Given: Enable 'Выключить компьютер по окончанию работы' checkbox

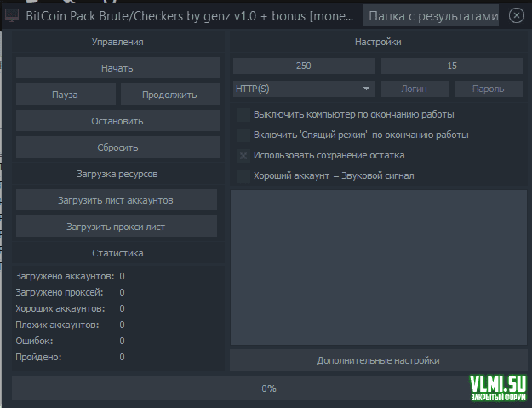Looking at the screenshot, I should pyautogui.click(x=244, y=114).
